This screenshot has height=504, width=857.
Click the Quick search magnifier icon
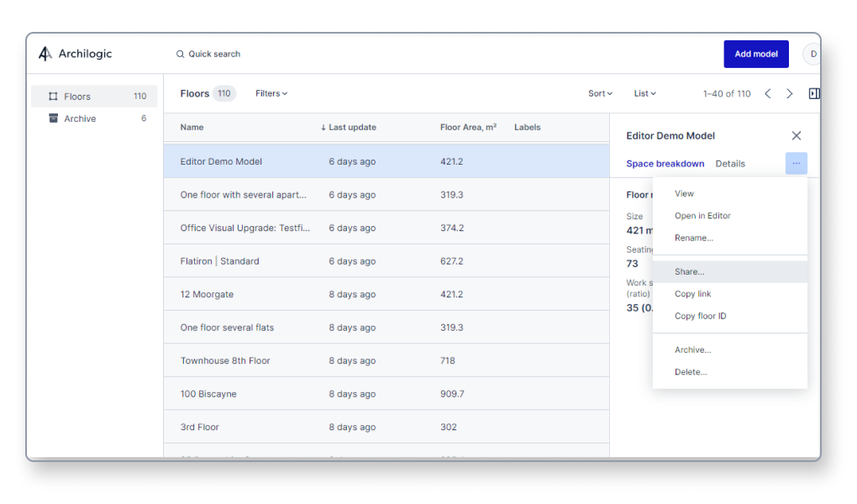179,53
